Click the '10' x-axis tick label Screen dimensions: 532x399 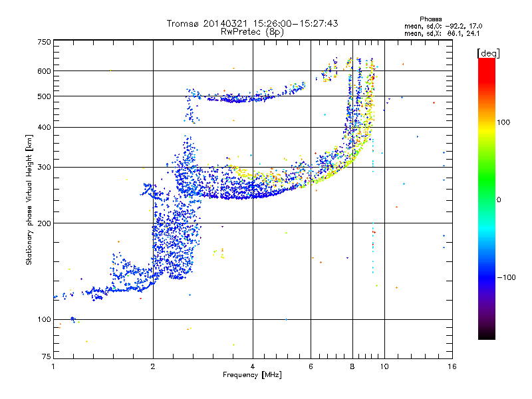pyautogui.click(x=384, y=366)
